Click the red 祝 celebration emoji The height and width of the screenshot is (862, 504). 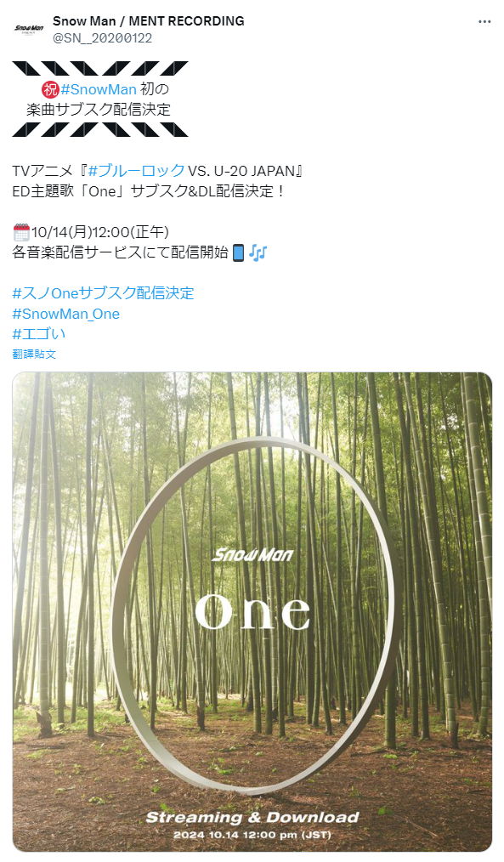pyautogui.click(x=50, y=89)
